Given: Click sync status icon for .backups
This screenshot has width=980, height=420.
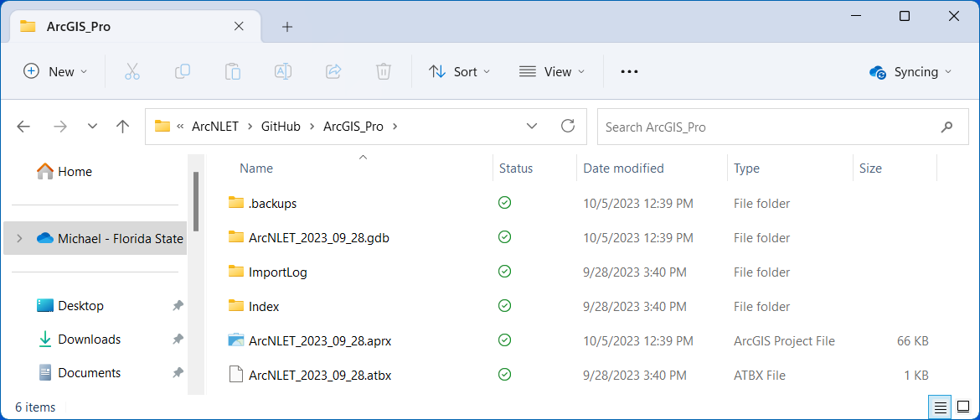Looking at the screenshot, I should [x=504, y=203].
